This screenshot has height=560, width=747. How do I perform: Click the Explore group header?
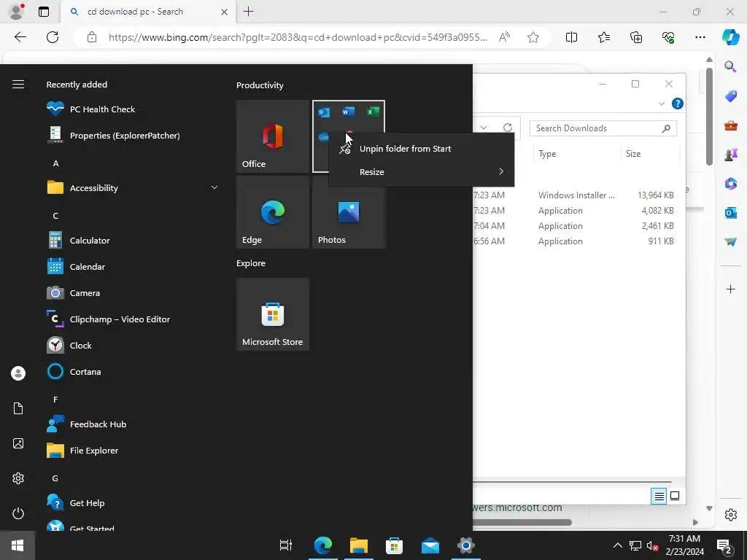pos(251,263)
